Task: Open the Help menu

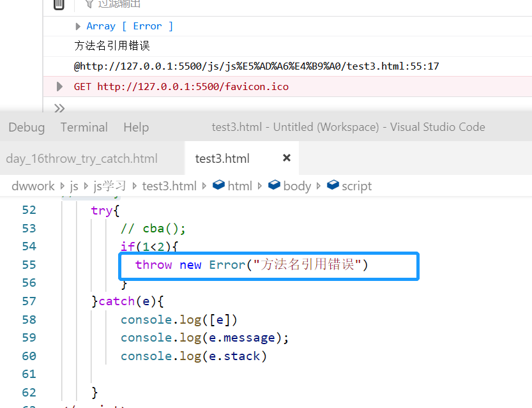Action: pyautogui.click(x=136, y=128)
